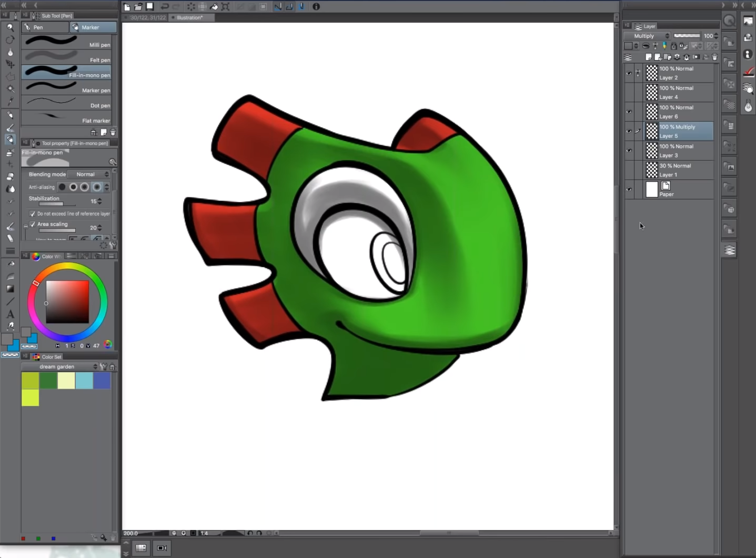Screen dimensions: 756x558
Task: Hide the Paper layer
Action: (629, 190)
